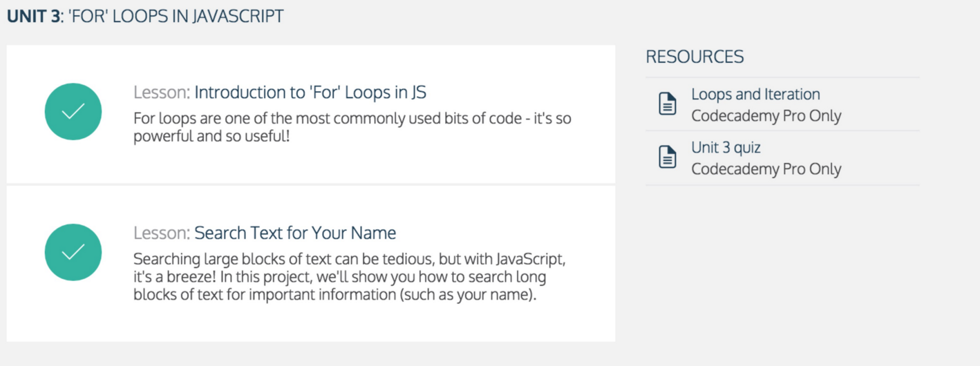The width and height of the screenshot is (980, 366).
Task: Click 'Lesson:' label before Introduction title
Action: click(x=162, y=93)
